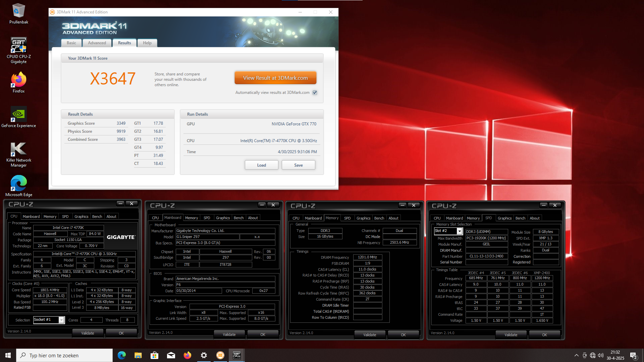
Task: Open Mail app in taskbar
Action: (x=171, y=355)
